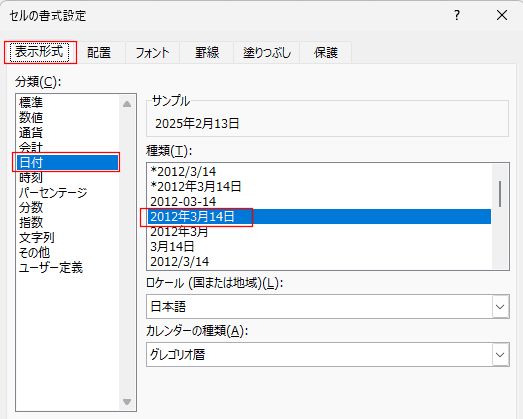Viewport: 523px width, 419px height.
Task: Select date type 2012年3月
Action: [x=320, y=232]
